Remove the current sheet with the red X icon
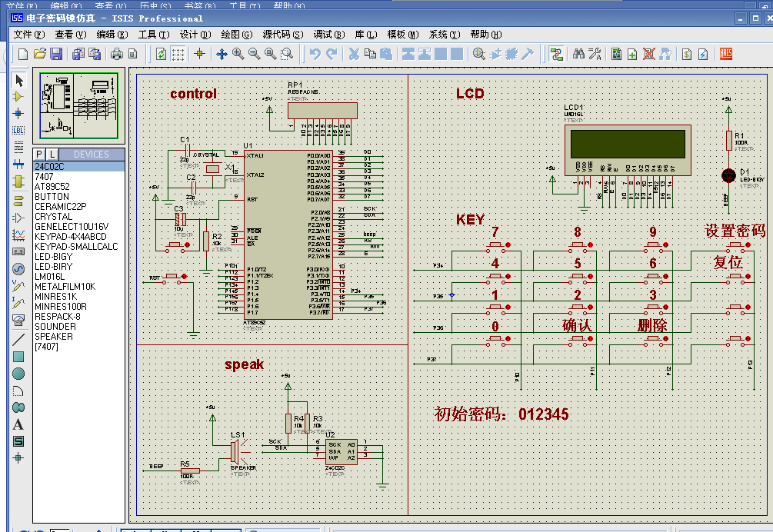Image resolution: width=773 pixels, height=532 pixels. tap(648, 54)
